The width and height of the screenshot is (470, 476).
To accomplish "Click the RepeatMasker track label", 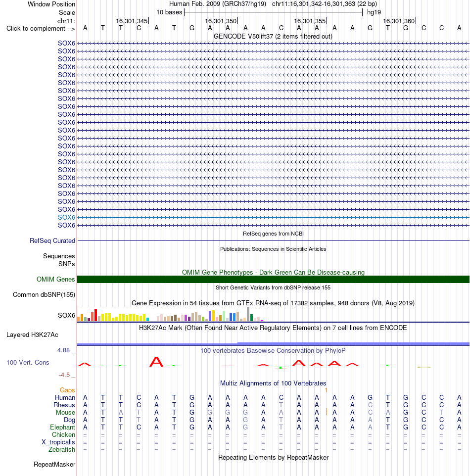I will coord(54,465).
